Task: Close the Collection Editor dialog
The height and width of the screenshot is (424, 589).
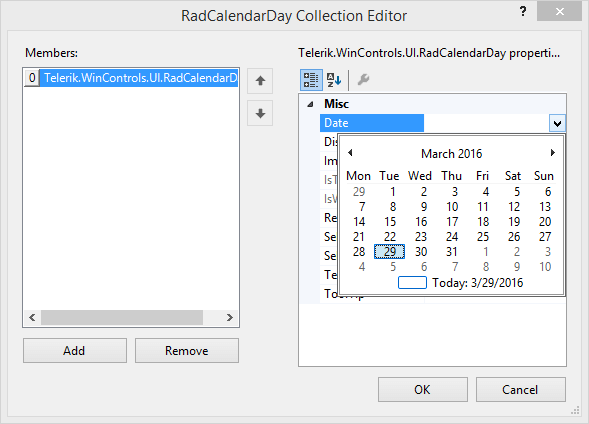Action: [x=559, y=12]
